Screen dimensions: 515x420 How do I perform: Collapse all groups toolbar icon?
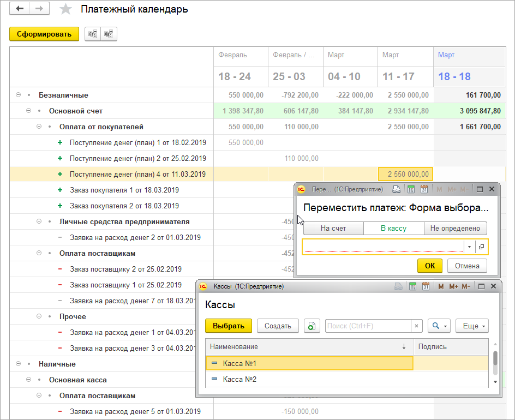click(93, 34)
